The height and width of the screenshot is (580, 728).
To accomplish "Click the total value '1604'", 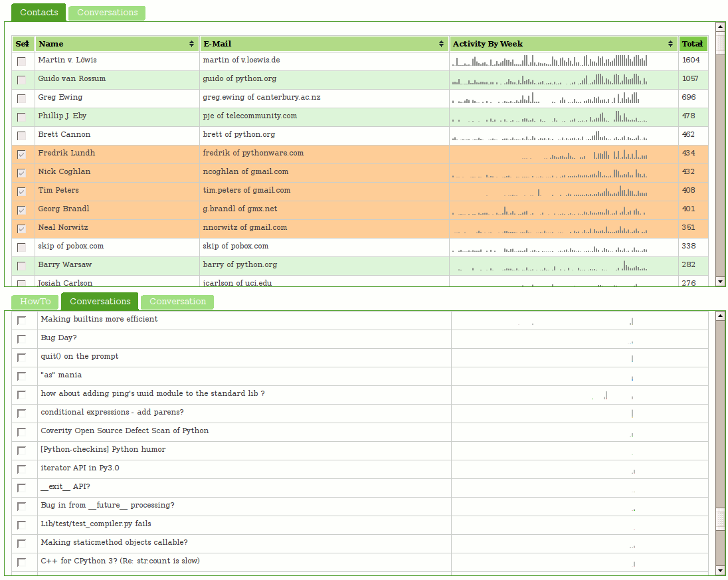I will pos(691,60).
